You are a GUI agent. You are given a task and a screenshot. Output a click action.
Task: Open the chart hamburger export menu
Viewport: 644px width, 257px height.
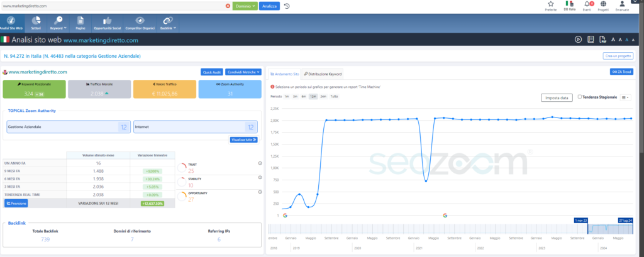pos(626,97)
